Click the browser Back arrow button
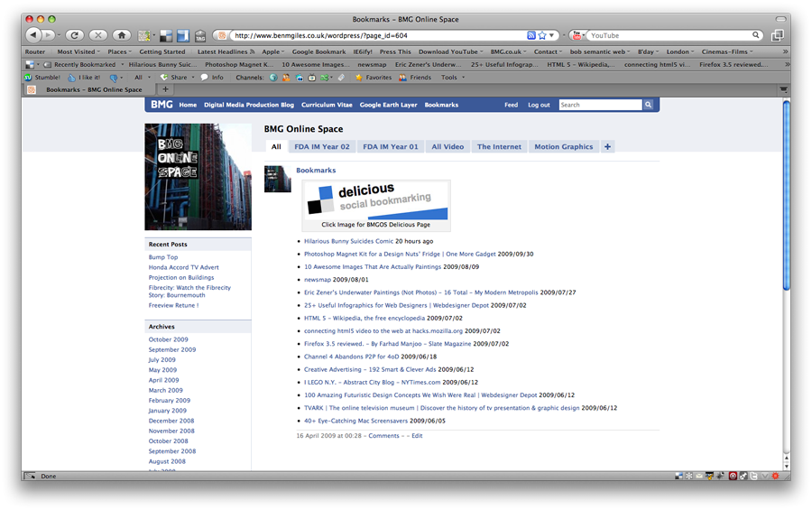Image resolution: width=812 pixels, height=510 pixels. point(33,34)
